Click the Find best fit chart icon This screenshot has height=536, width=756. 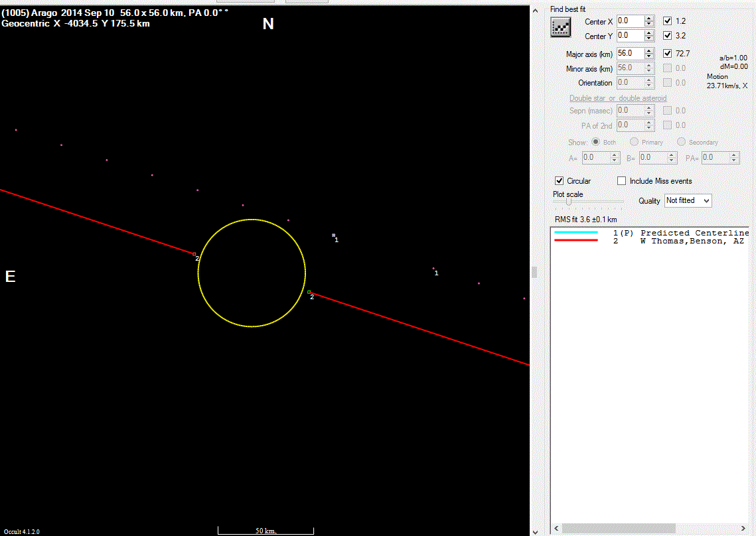561,27
